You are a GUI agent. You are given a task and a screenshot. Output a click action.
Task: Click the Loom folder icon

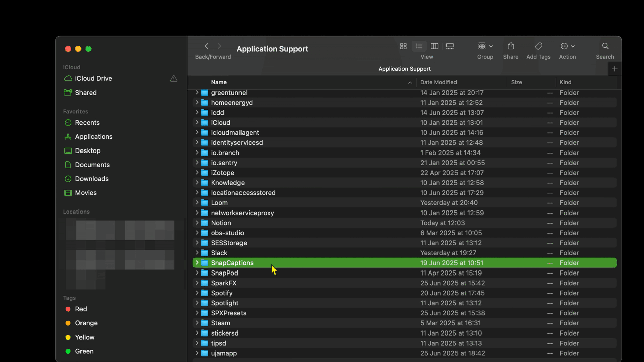tap(205, 203)
